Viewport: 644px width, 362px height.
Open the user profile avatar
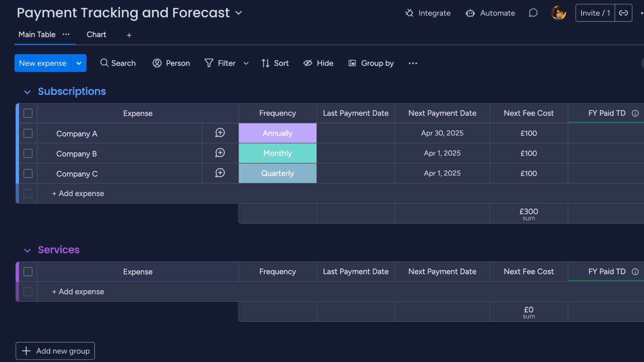pyautogui.click(x=558, y=13)
